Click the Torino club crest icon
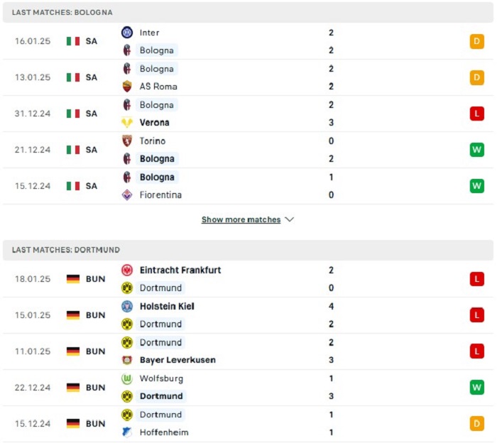This screenshot has height=448, width=497. coord(127,141)
